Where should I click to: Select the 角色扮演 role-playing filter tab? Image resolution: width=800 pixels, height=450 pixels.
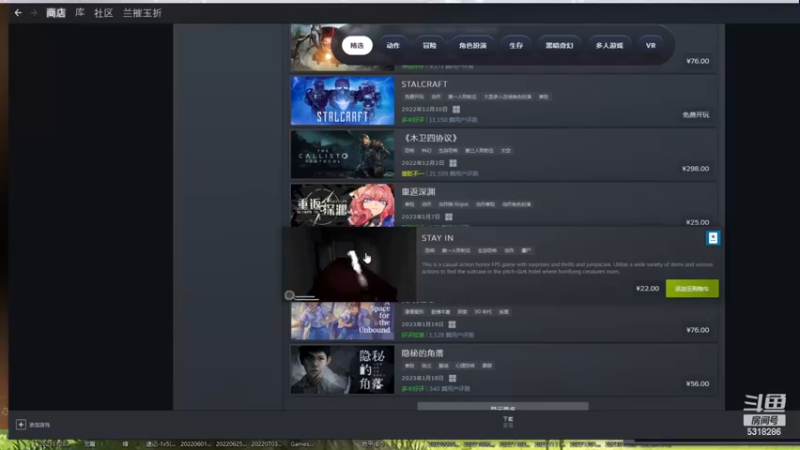coord(472,45)
